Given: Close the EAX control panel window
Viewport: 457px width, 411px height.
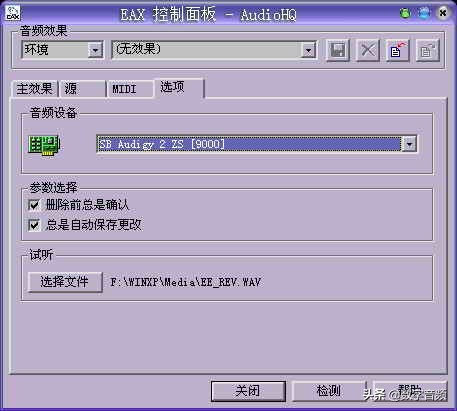Looking at the screenshot, I should (x=443, y=13).
